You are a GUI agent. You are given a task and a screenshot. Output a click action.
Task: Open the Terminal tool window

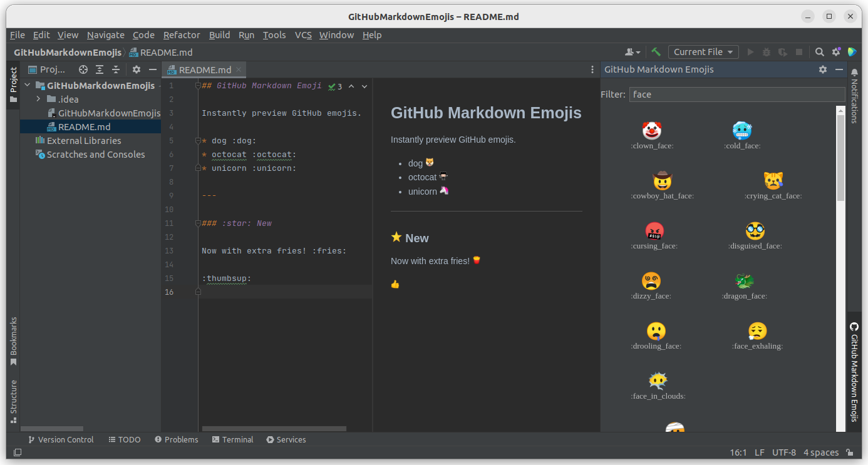tap(232, 440)
